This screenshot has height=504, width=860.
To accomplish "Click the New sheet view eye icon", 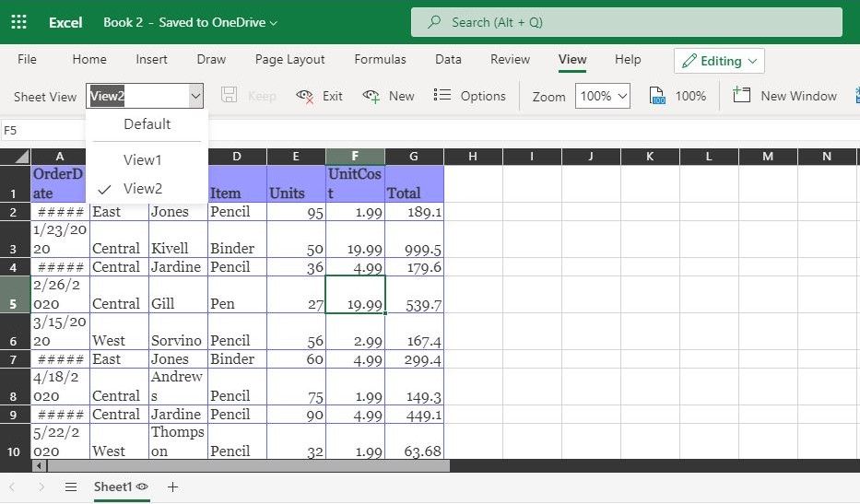I will pos(371,96).
